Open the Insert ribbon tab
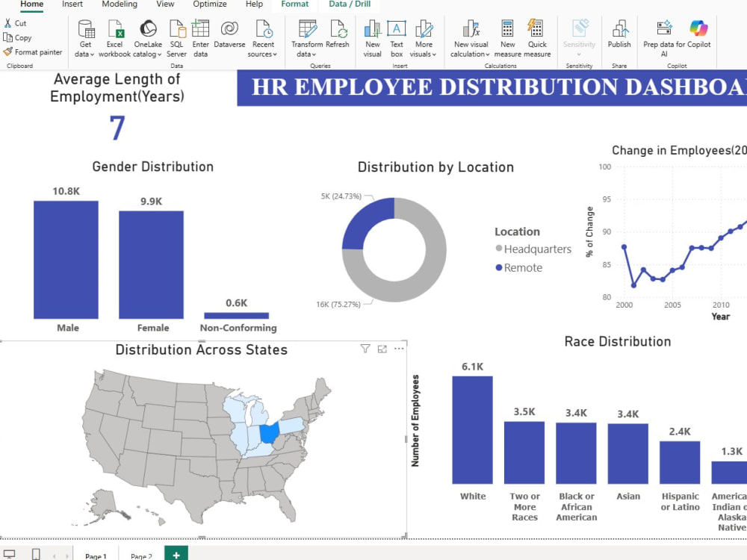This screenshot has width=747, height=560. tap(72, 4)
